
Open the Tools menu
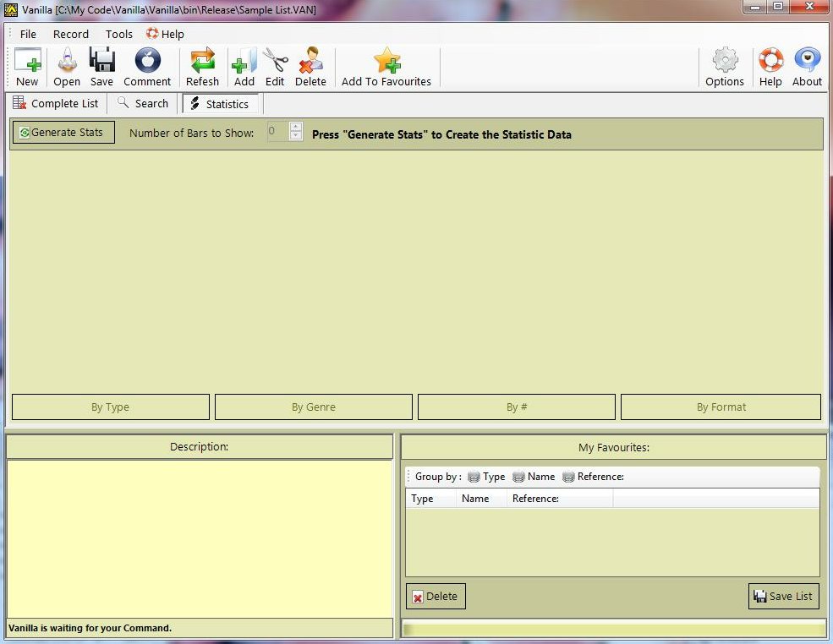pos(119,34)
